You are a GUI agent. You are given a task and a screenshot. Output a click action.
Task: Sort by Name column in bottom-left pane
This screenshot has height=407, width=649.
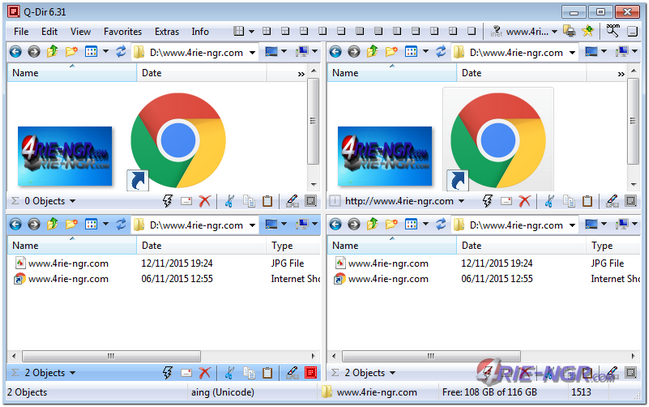[x=72, y=246]
